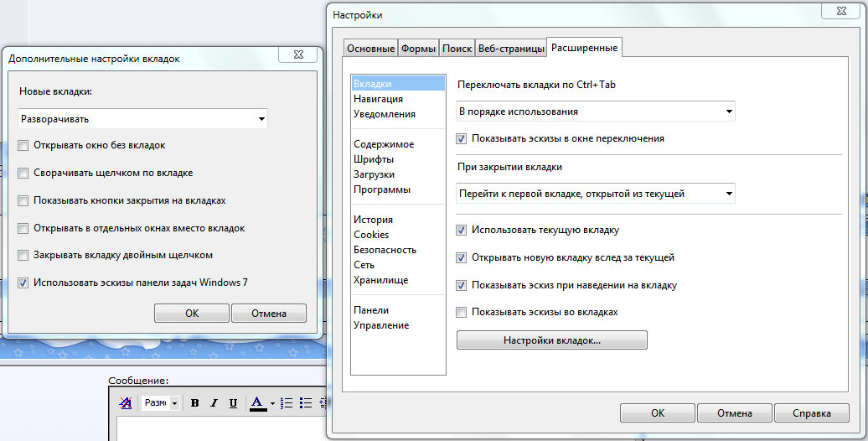Uncheck "Использовать эскизы панели задач Windows 7"

point(23,283)
